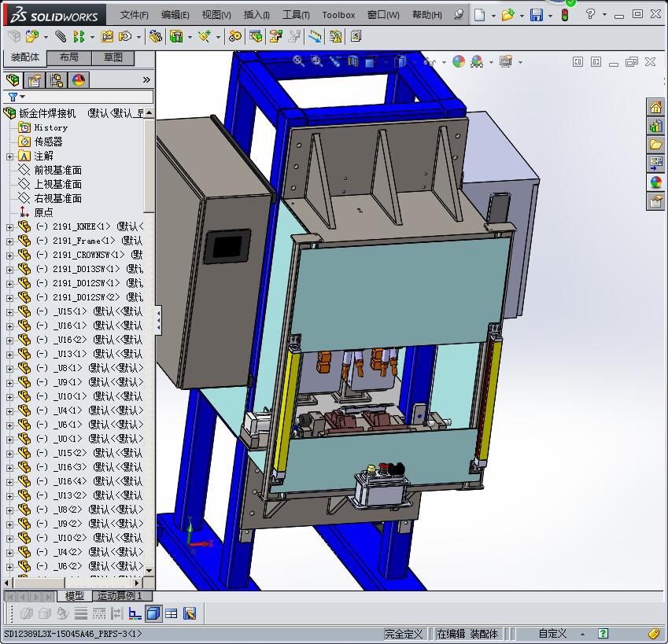Image resolution: width=668 pixels, height=644 pixels.
Task: Expand hidden manager tabs with the » chevron
Action: click(146, 79)
